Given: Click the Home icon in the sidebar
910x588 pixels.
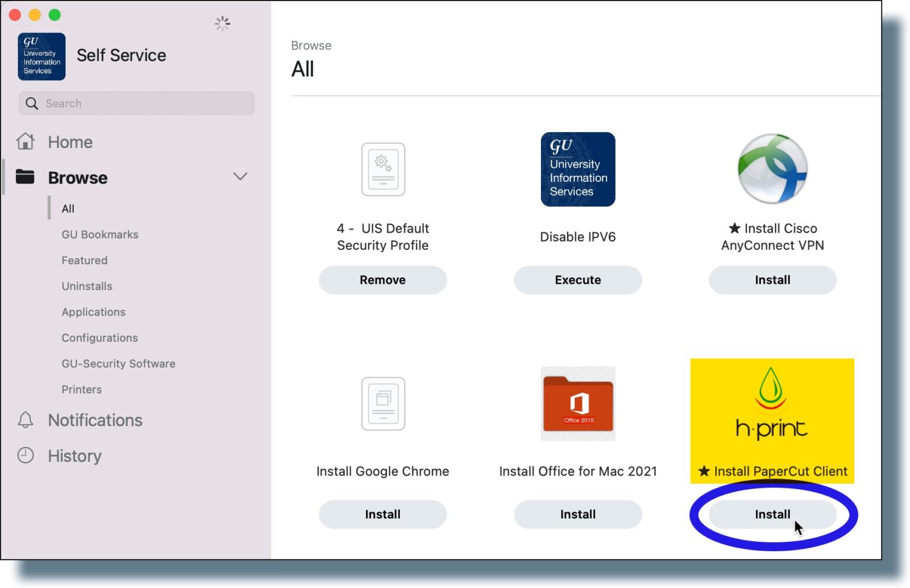Looking at the screenshot, I should coord(26,142).
